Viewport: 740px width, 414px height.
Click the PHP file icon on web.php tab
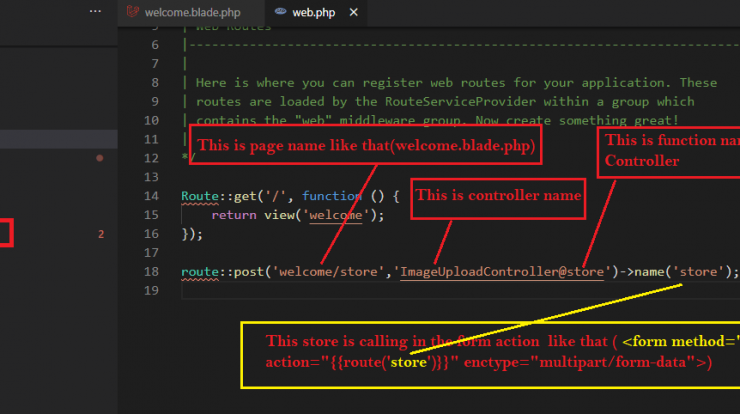tap(280, 11)
